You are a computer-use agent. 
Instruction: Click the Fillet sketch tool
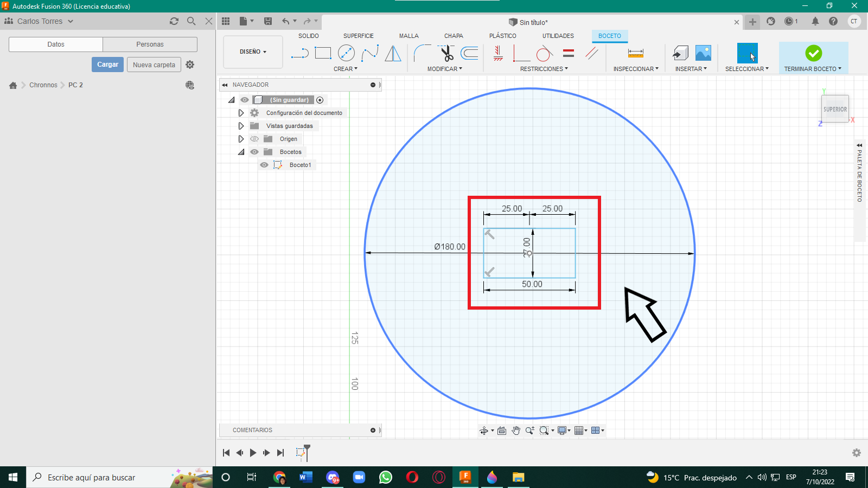click(x=422, y=53)
